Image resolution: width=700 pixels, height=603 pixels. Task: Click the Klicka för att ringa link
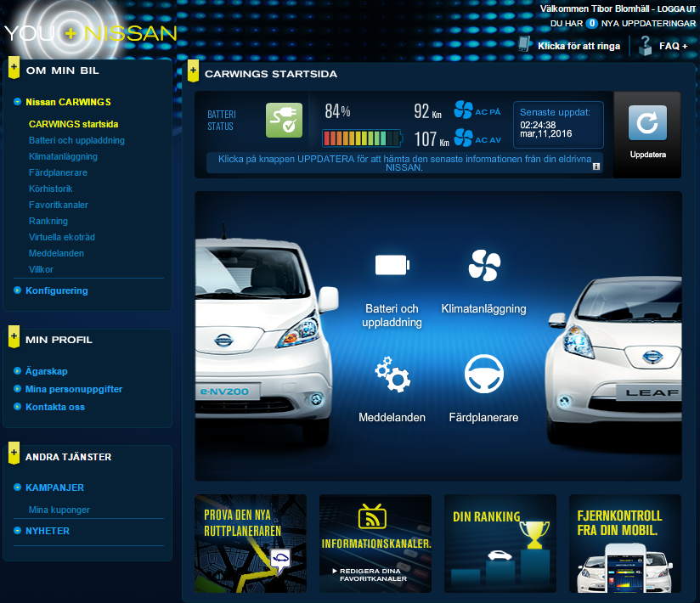coord(579,46)
